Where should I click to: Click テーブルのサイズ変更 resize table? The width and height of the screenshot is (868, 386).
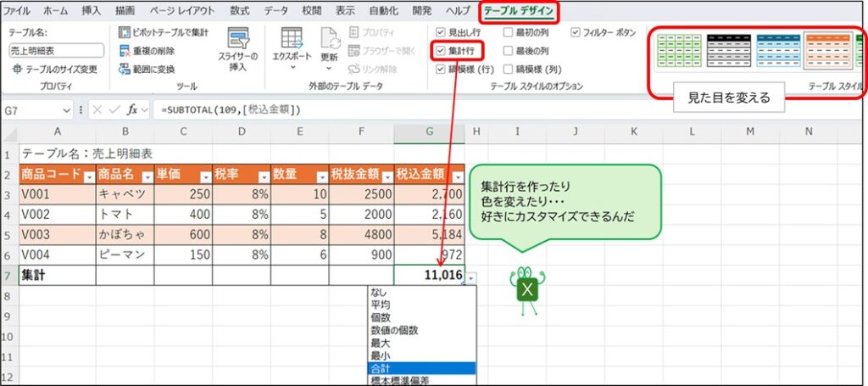54,70
